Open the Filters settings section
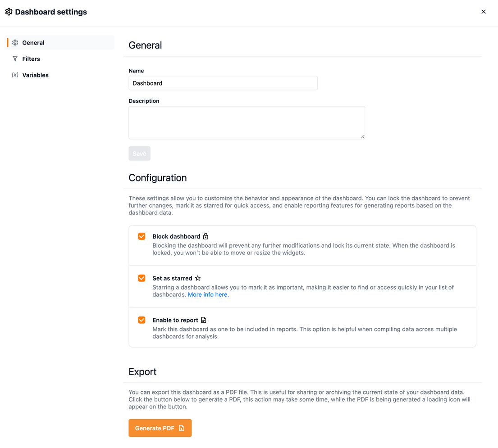Screen dimensions: 498x448 coord(31,59)
